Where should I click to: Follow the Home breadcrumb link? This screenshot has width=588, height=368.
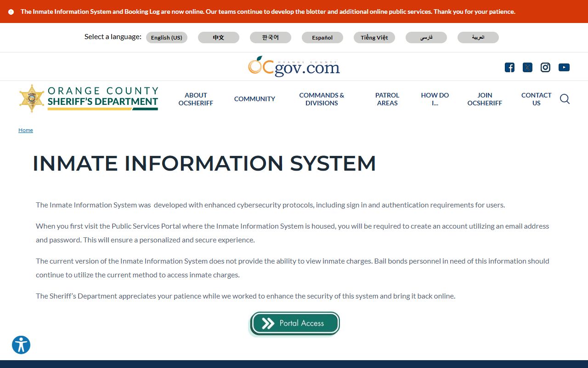point(26,130)
